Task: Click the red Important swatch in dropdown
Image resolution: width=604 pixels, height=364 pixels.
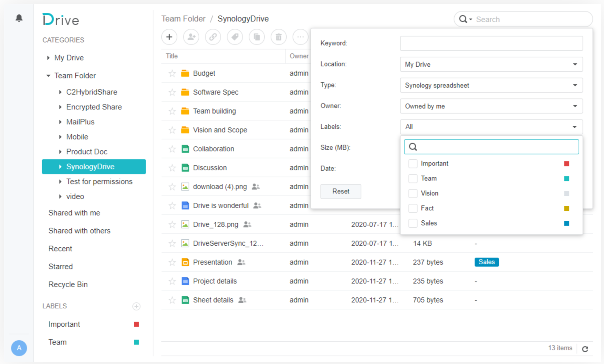Action: (x=567, y=164)
